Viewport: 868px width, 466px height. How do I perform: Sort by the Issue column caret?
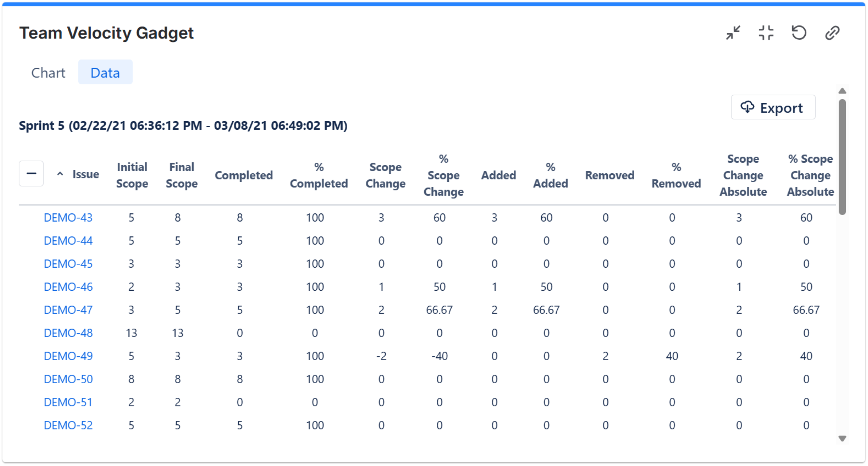point(60,174)
